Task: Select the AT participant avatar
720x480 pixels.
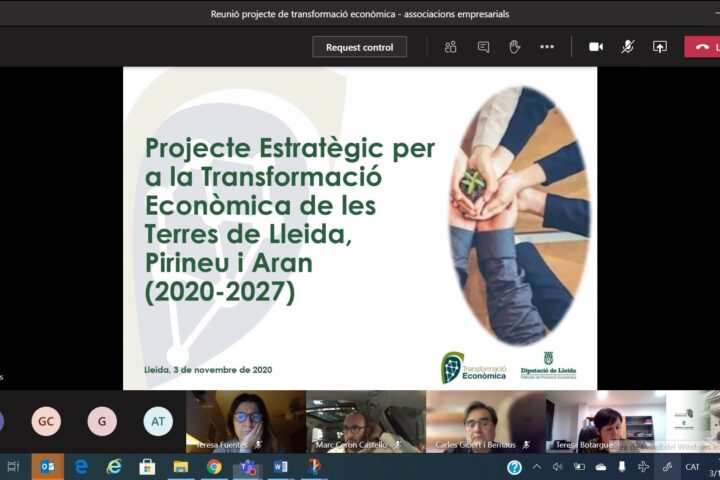Action: pos(157,421)
